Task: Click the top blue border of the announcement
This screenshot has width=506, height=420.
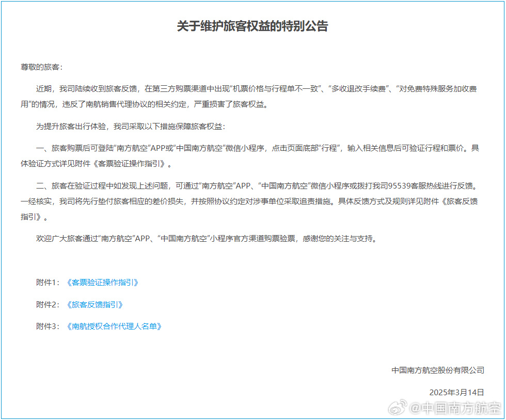Action: 252,5
